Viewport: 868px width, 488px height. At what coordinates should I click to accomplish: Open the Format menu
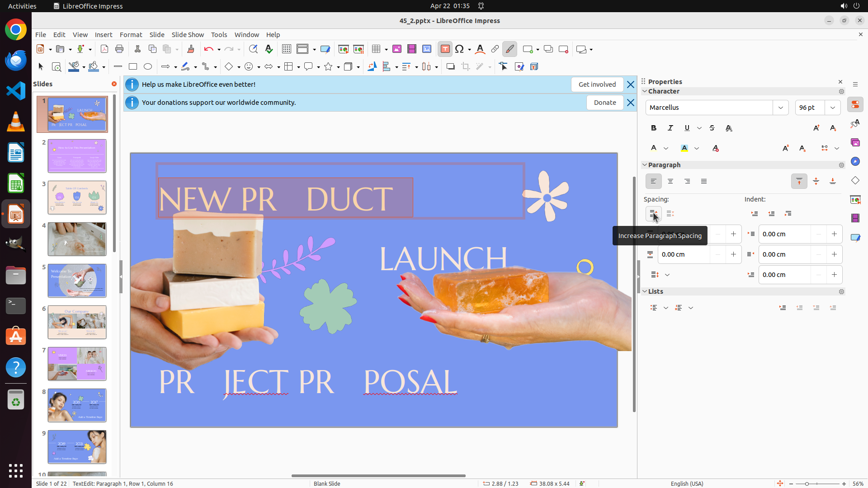click(x=131, y=35)
